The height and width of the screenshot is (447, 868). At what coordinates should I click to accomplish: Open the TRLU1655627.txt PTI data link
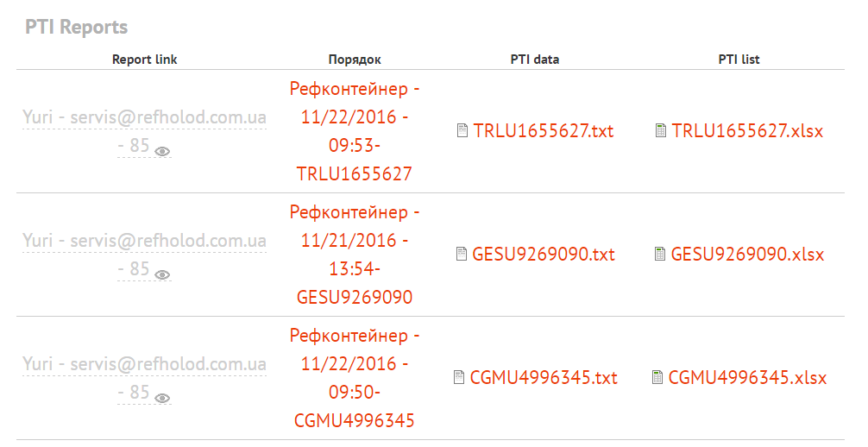(543, 130)
